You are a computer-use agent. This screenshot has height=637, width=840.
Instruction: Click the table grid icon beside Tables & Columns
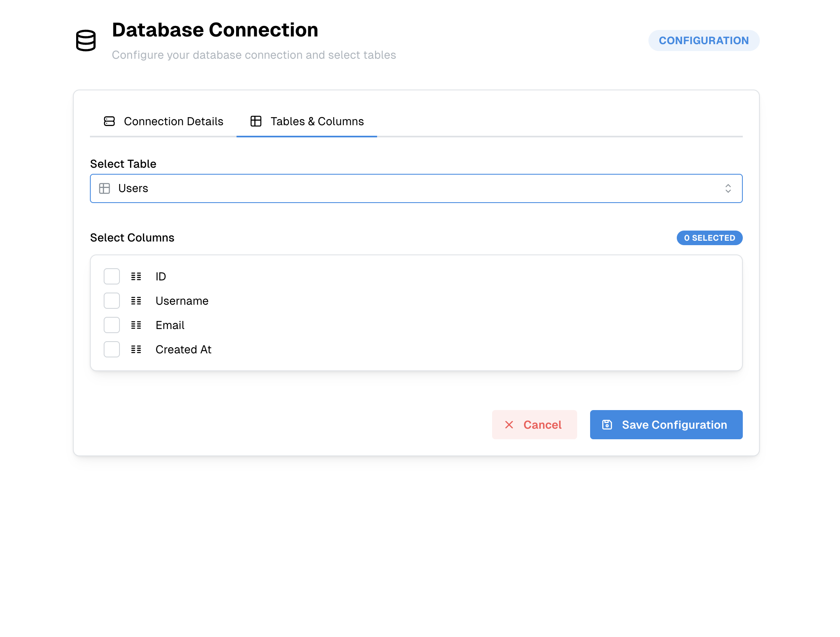(x=256, y=121)
